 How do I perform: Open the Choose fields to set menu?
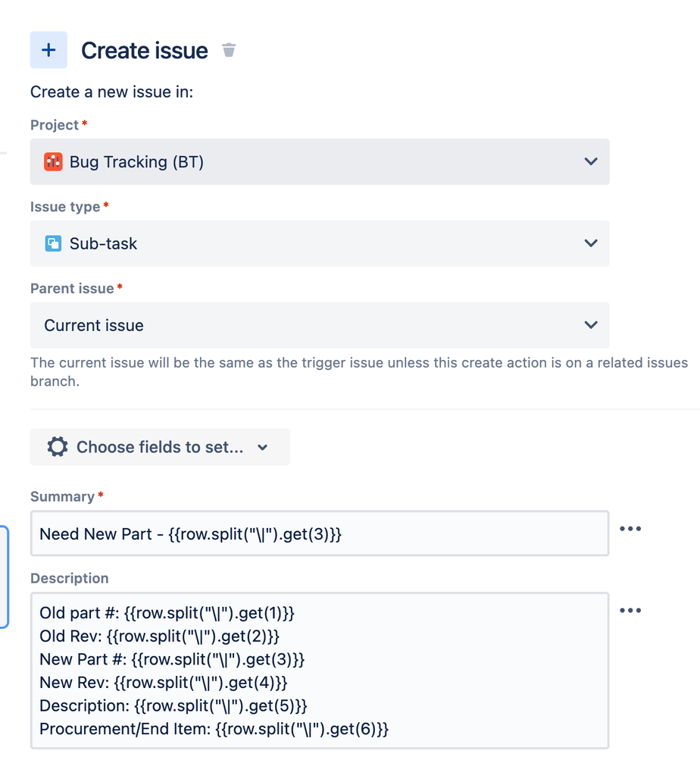pos(161,446)
